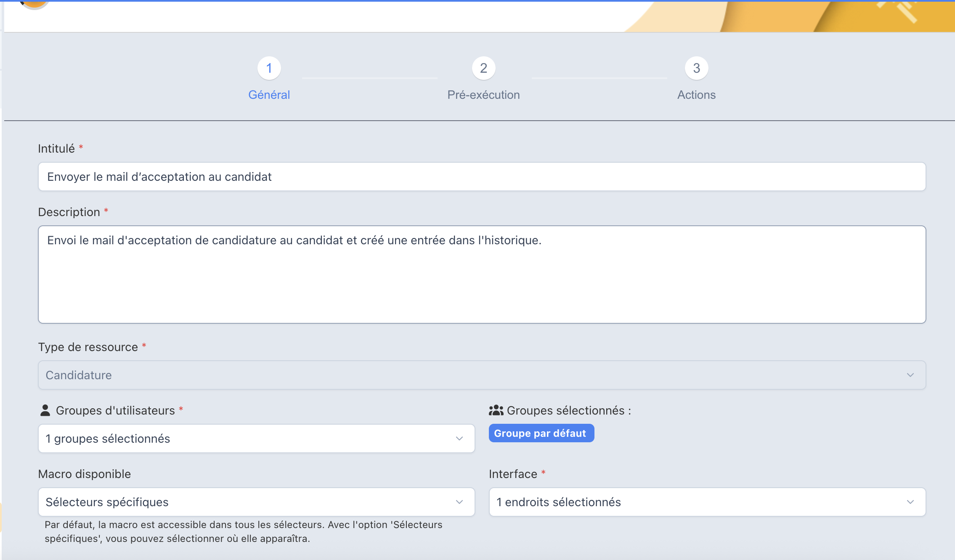
Task: Click the Groupes sélectionnés label
Action: coord(569,410)
